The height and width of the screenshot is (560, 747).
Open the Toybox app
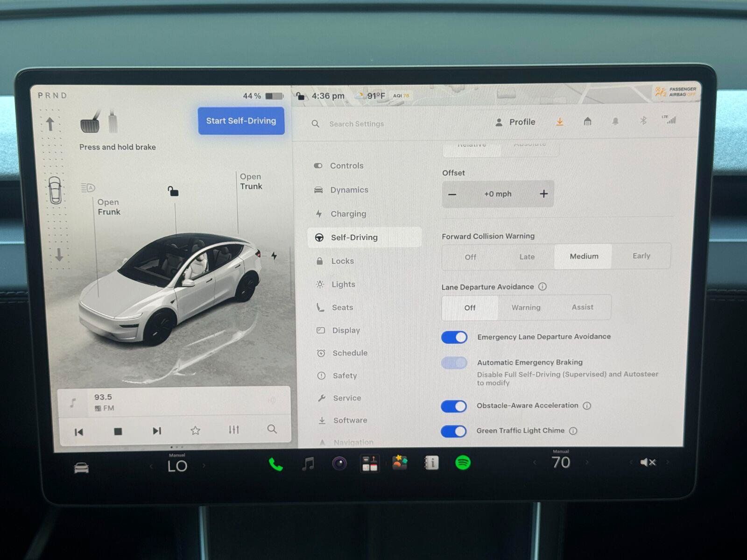point(400,462)
